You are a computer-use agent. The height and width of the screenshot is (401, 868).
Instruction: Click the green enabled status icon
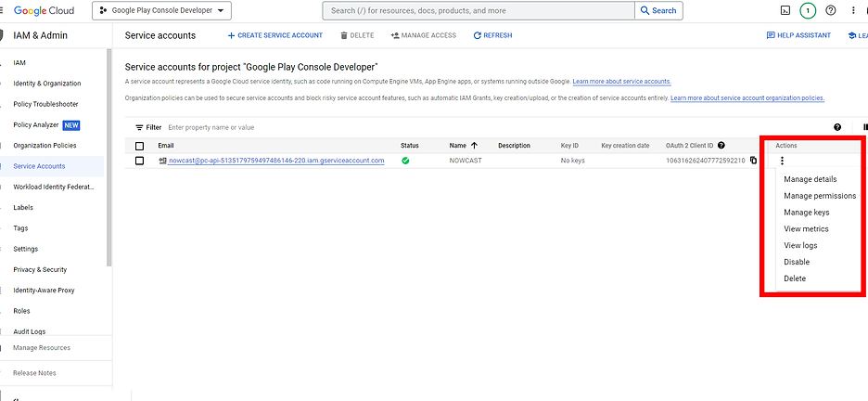click(406, 161)
